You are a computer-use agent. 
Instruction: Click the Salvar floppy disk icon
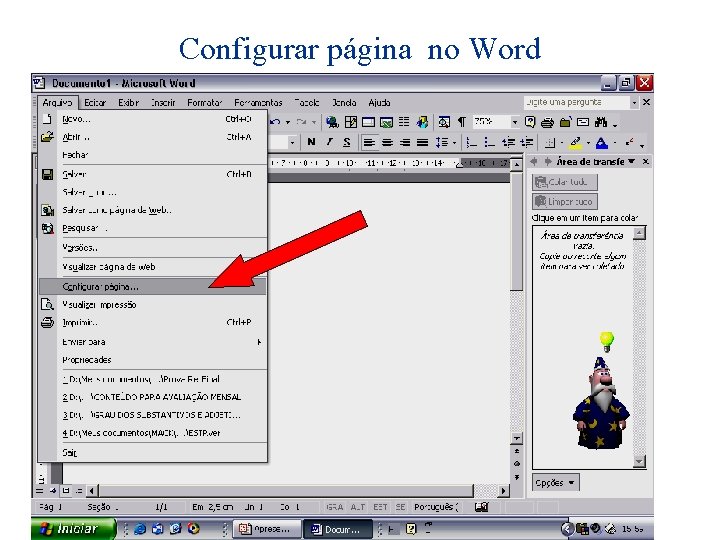click(47, 174)
